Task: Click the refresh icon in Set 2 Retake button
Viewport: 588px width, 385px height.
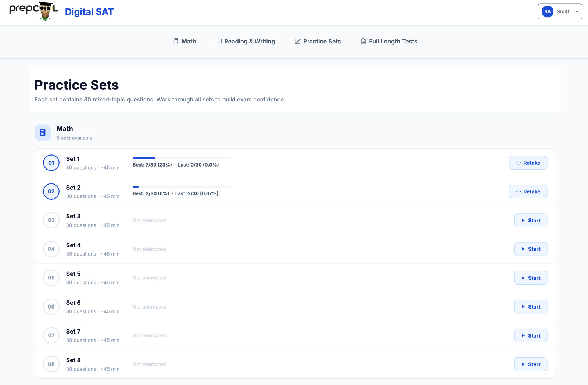Action: click(519, 192)
